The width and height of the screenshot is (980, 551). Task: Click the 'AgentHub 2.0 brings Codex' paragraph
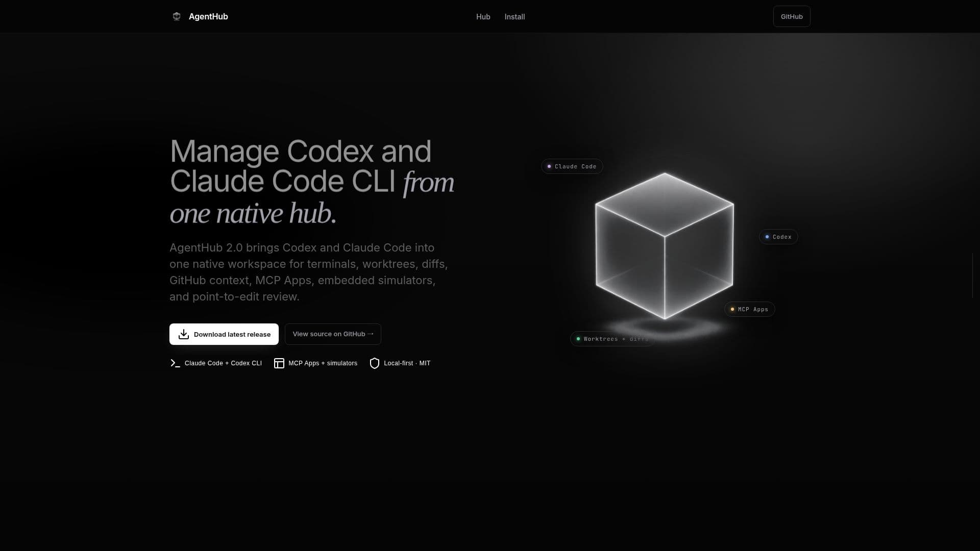309,272
